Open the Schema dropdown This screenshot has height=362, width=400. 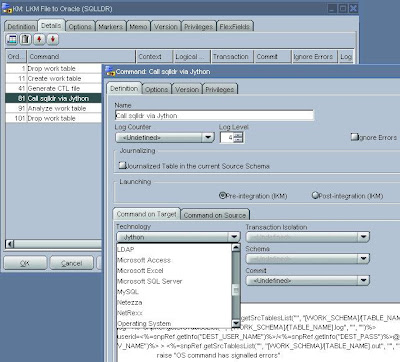point(363,258)
